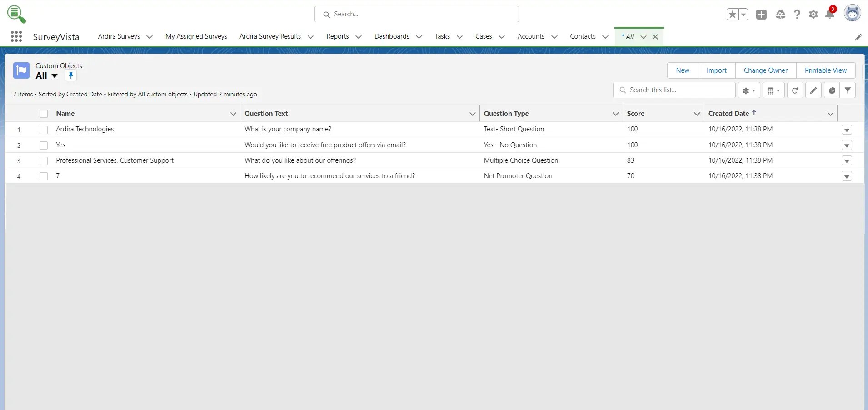Open the Contacts tab
868x410 pixels.
point(583,36)
